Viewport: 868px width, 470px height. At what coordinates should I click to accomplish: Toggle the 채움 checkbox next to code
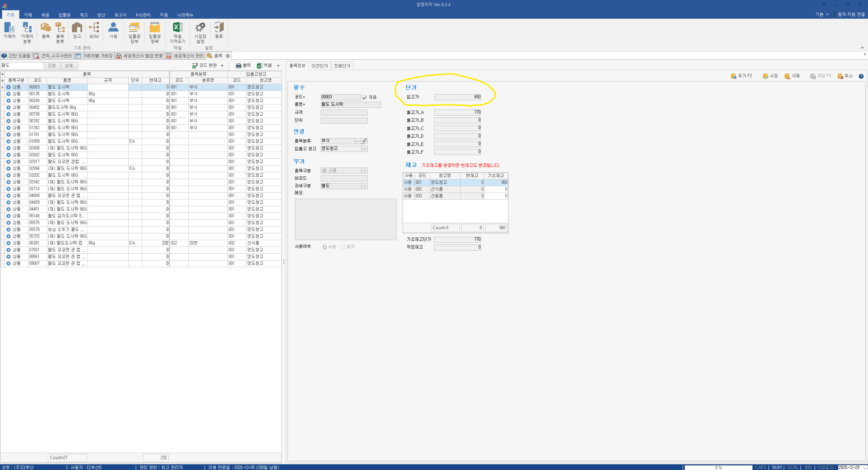[364, 97]
